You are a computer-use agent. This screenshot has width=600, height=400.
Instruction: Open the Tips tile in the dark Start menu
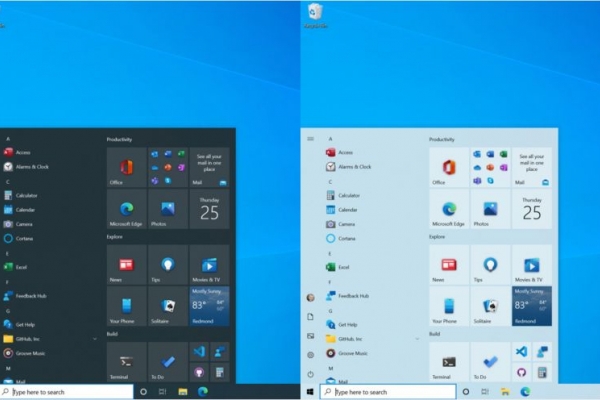point(168,264)
